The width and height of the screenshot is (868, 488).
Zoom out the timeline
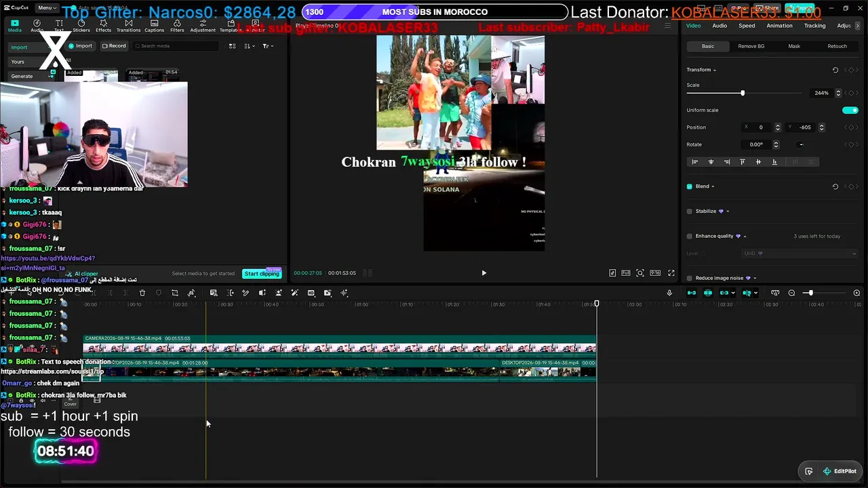click(791, 293)
